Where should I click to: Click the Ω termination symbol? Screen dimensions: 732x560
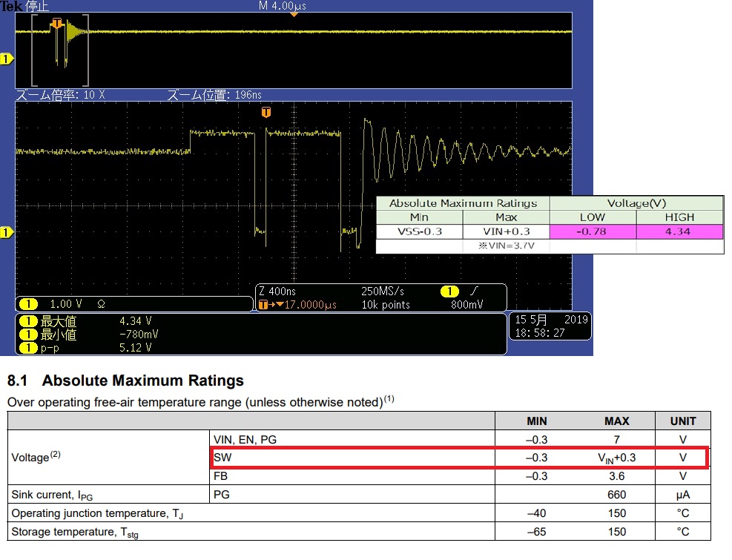102,305
